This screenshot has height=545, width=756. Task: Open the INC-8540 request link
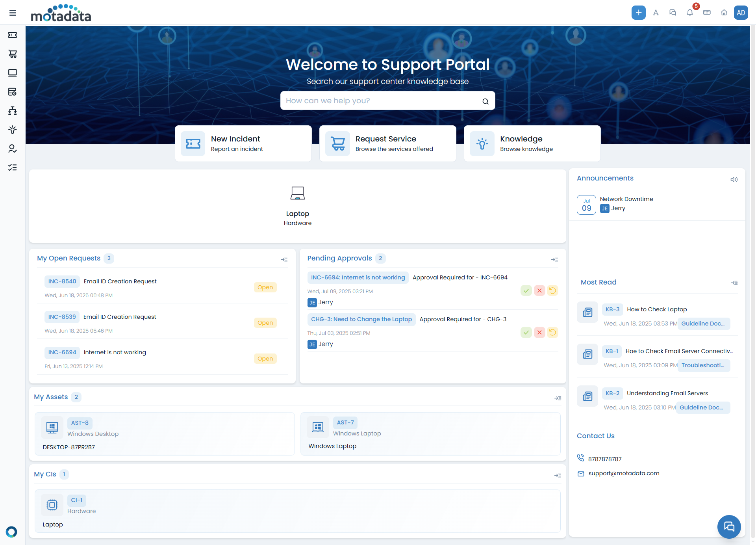click(x=62, y=281)
